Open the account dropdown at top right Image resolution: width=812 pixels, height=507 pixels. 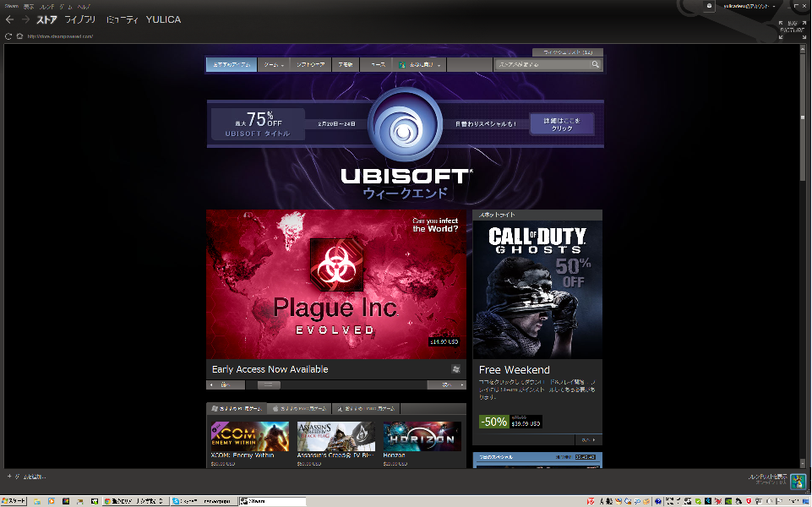(x=749, y=6)
